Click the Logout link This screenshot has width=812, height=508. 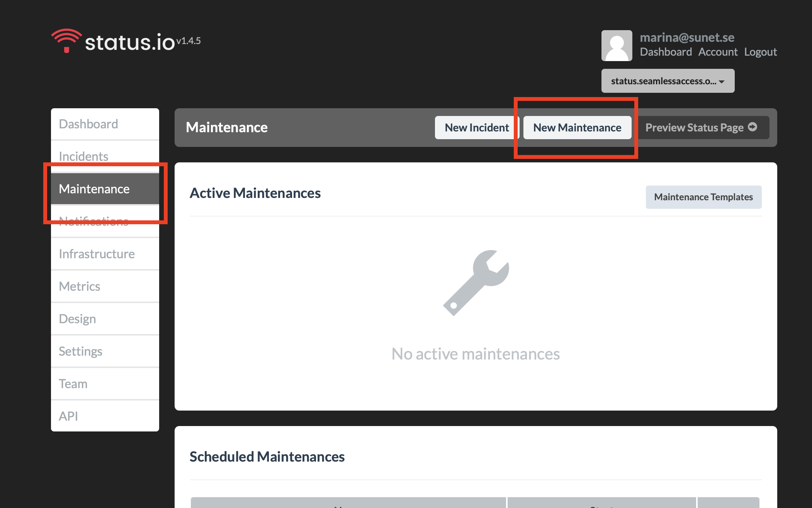tap(760, 52)
